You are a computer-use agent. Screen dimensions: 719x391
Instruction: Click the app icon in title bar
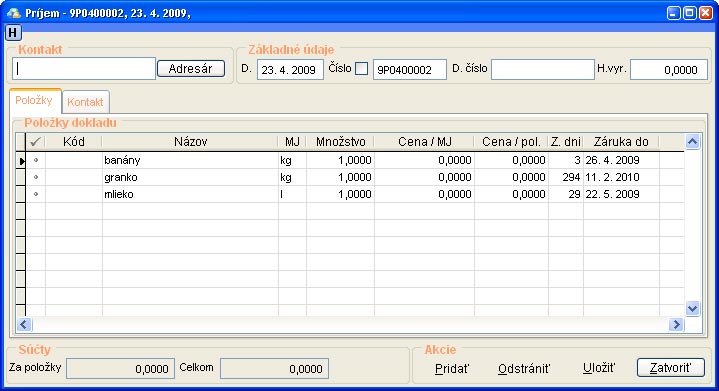pyautogui.click(x=13, y=13)
